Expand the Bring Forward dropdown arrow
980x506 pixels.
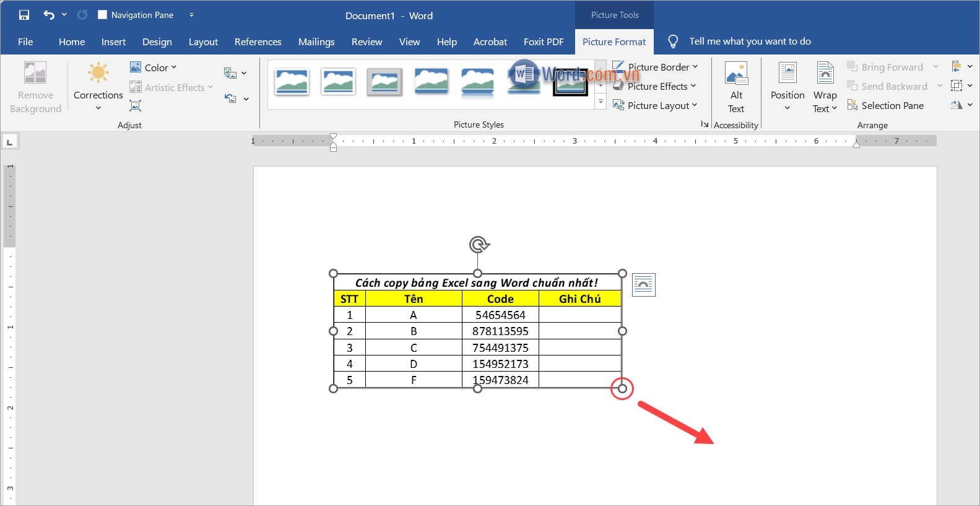[936, 67]
